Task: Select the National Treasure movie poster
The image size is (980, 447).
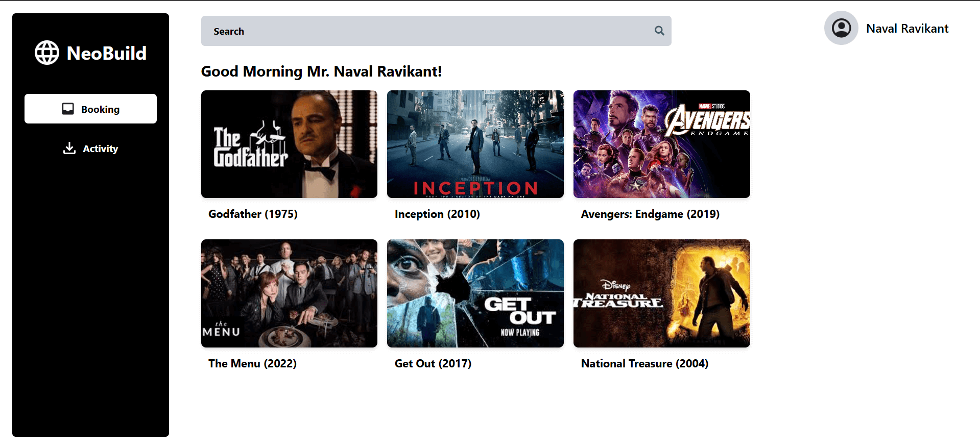Action: [x=662, y=293]
